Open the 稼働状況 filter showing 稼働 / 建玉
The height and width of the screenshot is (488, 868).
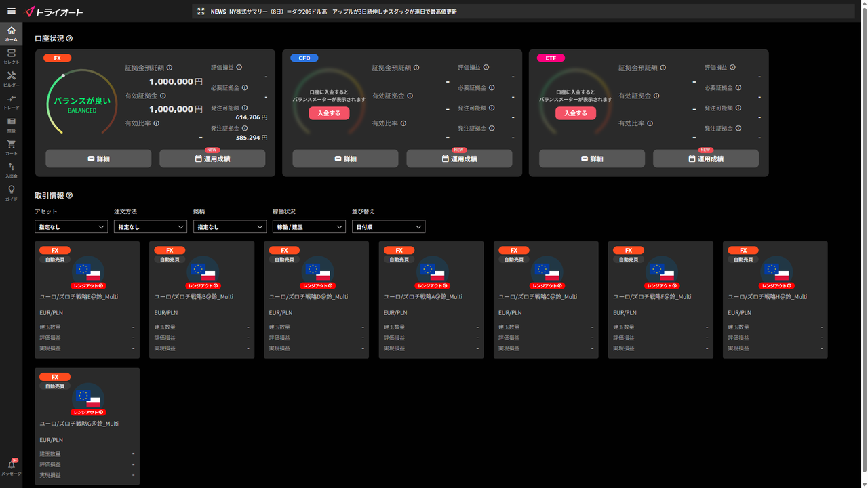click(x=309, y=227)
